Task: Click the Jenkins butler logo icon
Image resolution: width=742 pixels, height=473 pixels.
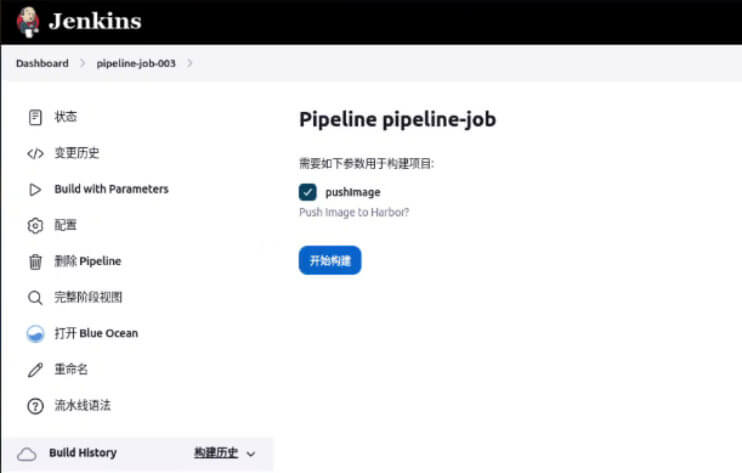Action: (x=28, y=22)
